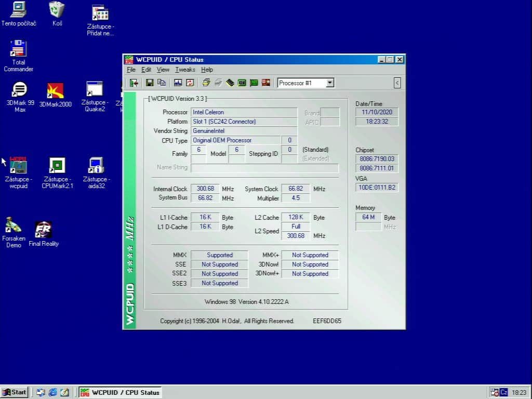Click the Vendor String field GenuineIntel

pyautogui.click(x=244, y=130)
